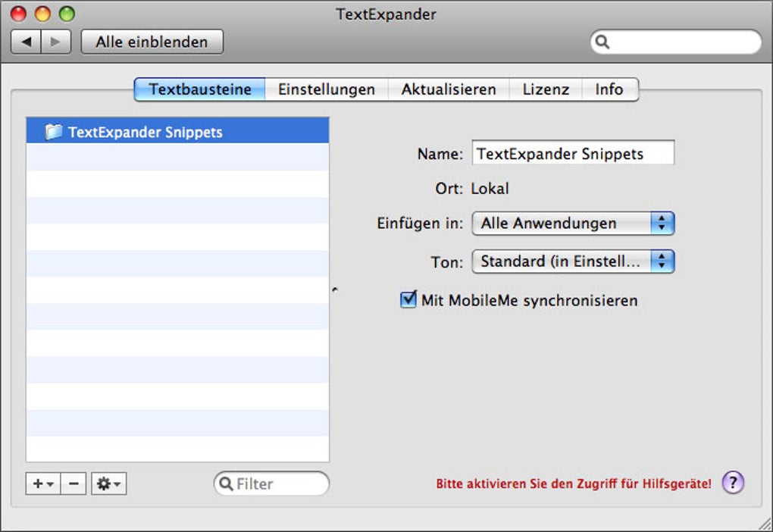Open the gear action menu
This screenshot has height=532, width=773.
108,483
